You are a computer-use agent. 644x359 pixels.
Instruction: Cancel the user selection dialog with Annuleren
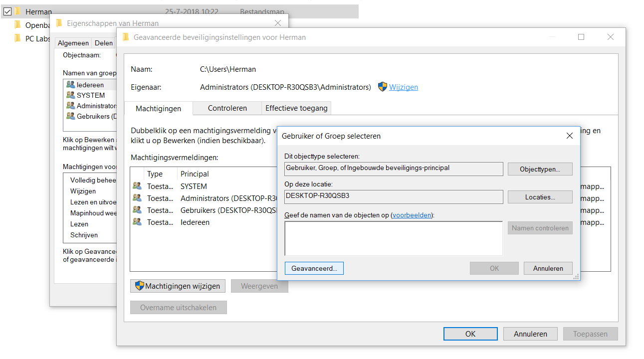point(548,268)
